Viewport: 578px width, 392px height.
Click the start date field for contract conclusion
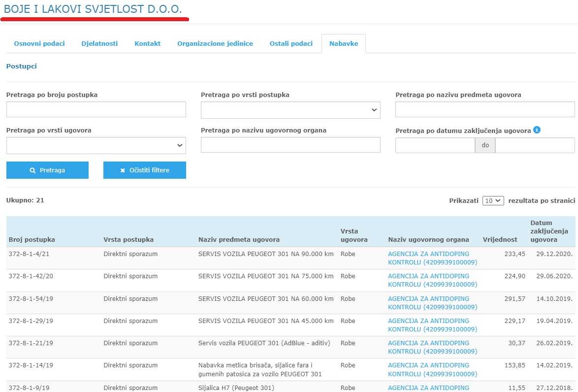[435, 145]
